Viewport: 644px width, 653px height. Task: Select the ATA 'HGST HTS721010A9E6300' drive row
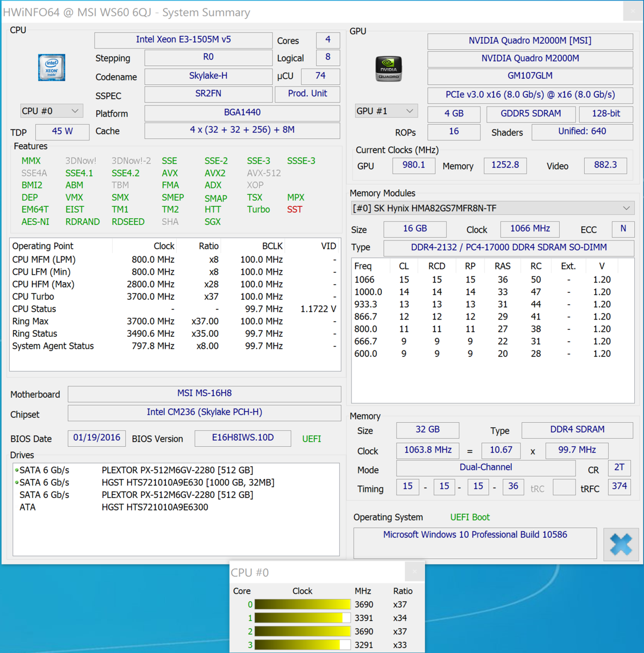click(x=176, y=507)
